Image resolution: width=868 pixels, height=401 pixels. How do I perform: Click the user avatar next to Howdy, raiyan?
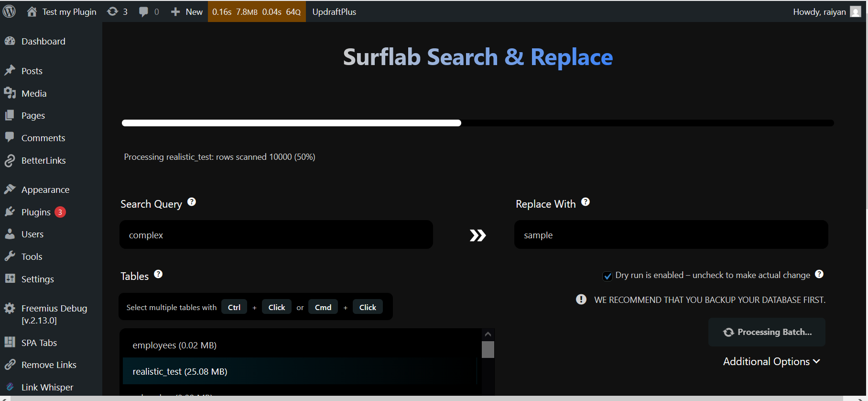[x=856, y=12]
